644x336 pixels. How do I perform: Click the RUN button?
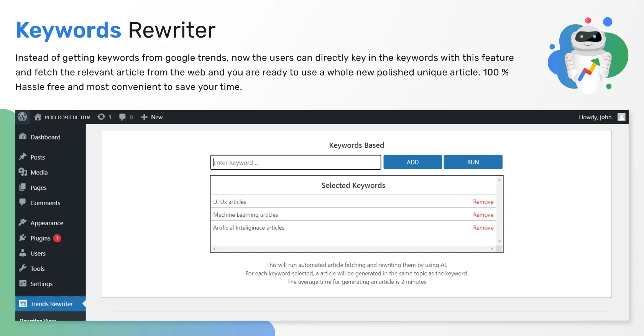pos(473,162)
